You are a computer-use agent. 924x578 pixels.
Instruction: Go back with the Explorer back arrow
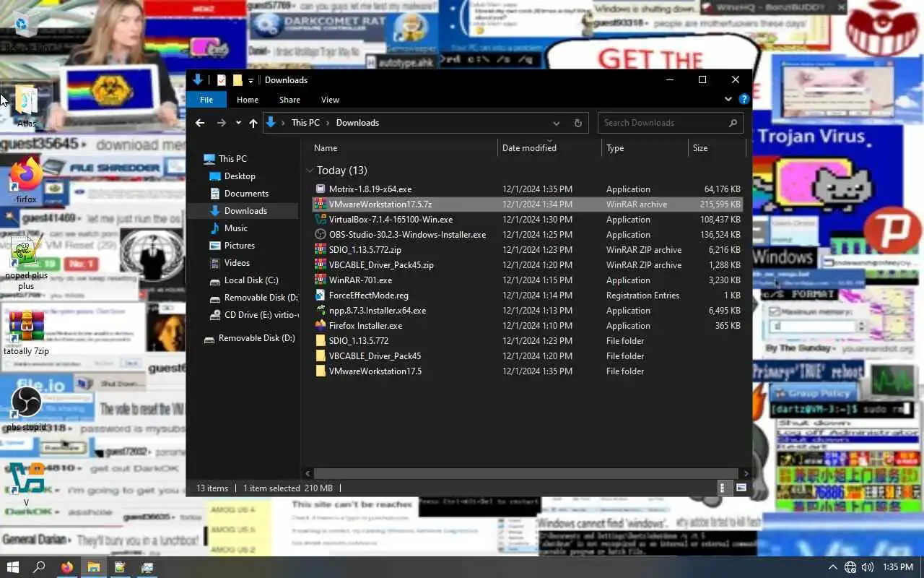click(x=200, y=123)
